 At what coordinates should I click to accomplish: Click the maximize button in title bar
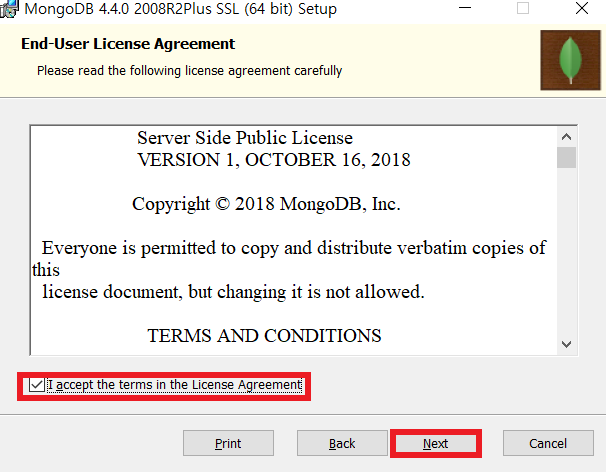click(523, 8)
